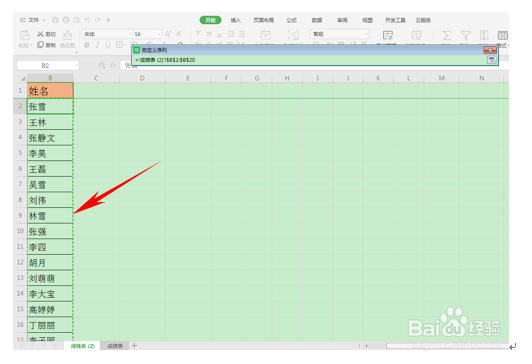532x364 pixels.
Task: Click the fx insert function icon
Action: [113, 65]
